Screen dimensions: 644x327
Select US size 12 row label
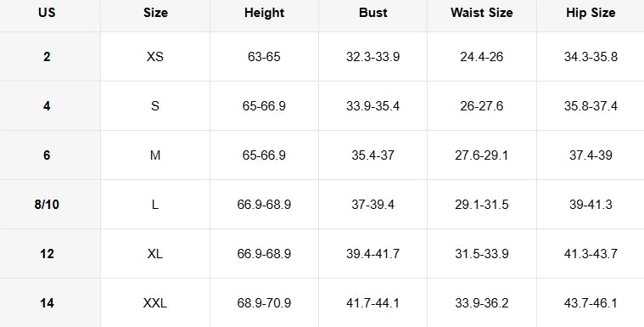pos(47,254)
